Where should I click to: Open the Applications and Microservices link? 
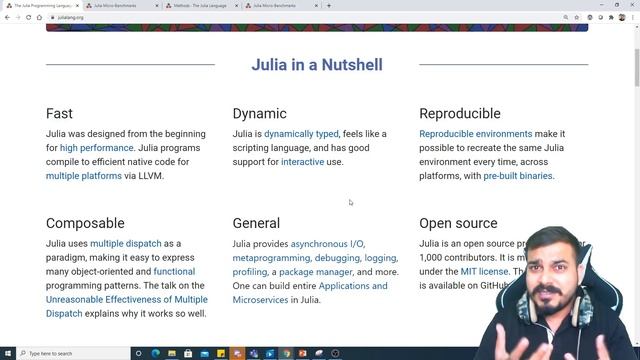pos(310,293)
